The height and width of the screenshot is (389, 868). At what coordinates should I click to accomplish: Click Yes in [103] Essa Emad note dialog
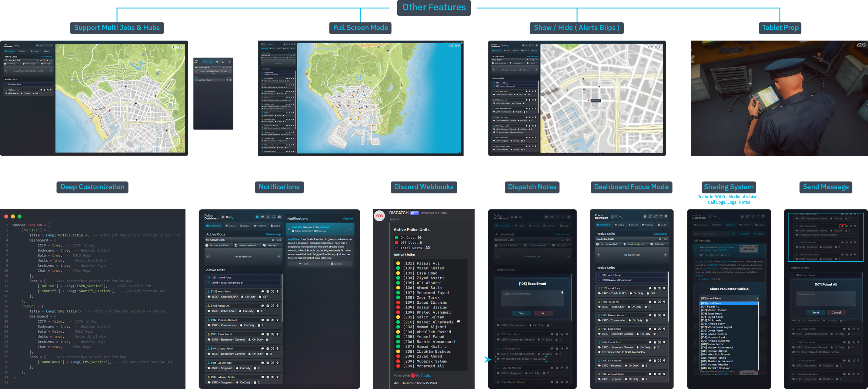click(x=521, y=313)
